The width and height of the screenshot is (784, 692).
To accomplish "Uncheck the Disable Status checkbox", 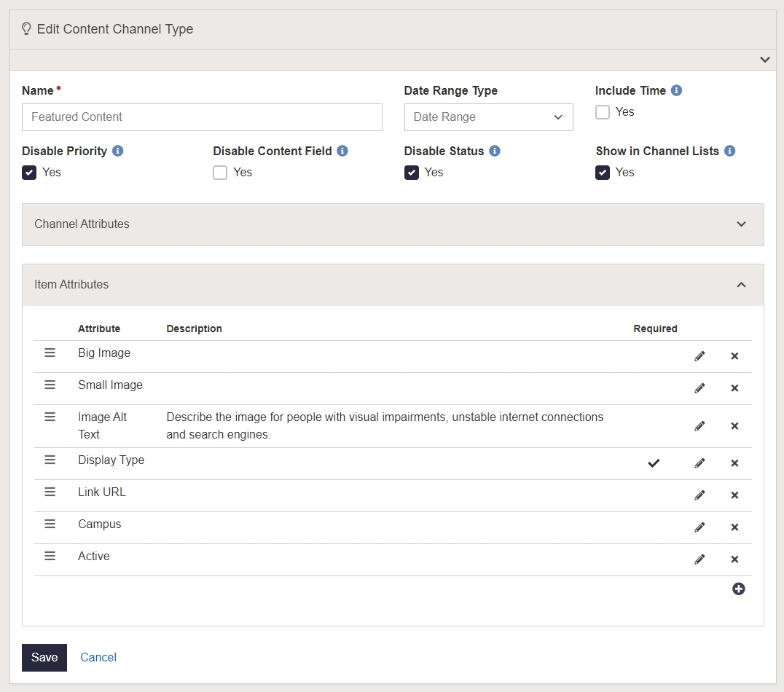I will pos(412,173).
